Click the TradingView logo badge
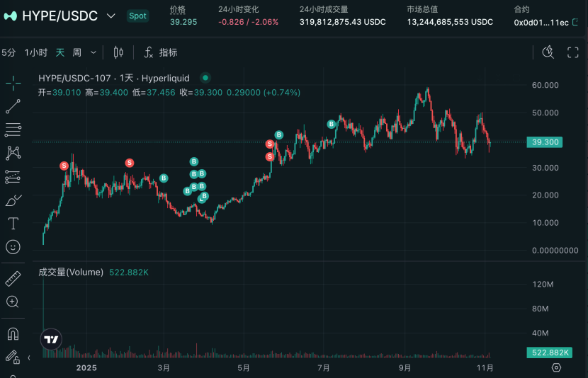 (51, 339)
